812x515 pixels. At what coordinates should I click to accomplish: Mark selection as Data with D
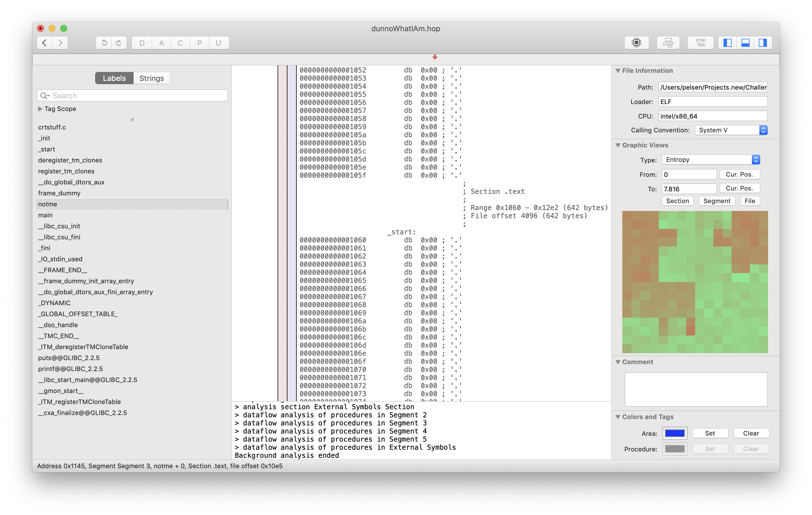tap(142, 43)
